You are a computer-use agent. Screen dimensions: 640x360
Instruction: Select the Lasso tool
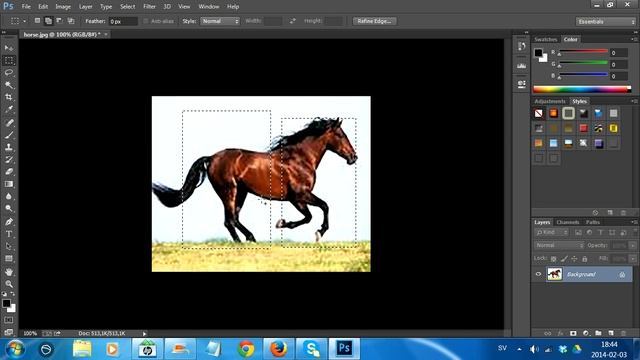[9, 73]
